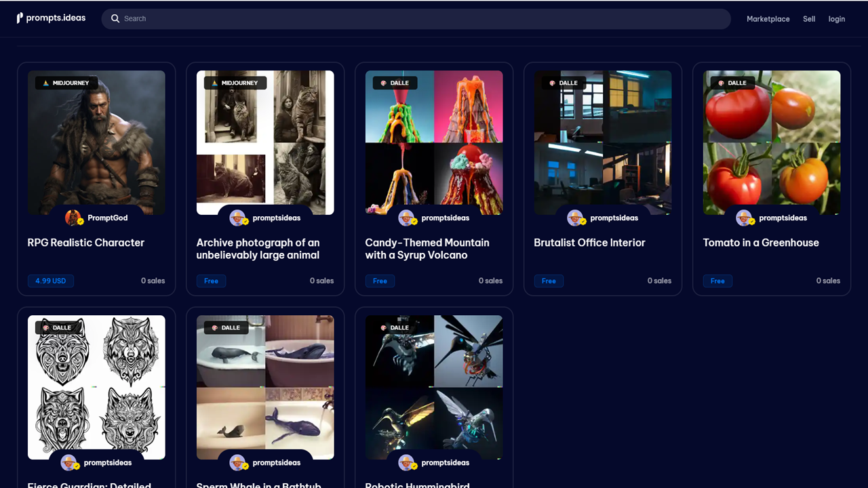The height and width of the screenshot is (488, 868).
Task: Open Candy-Themed Mountain with a Syrup Volcano
Action: point(427,249)
